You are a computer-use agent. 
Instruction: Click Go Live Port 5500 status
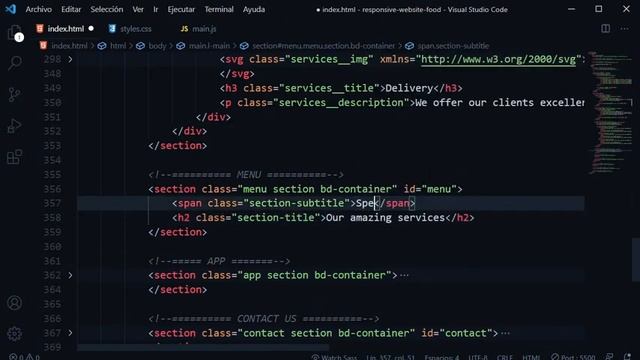tap(573, 357)
